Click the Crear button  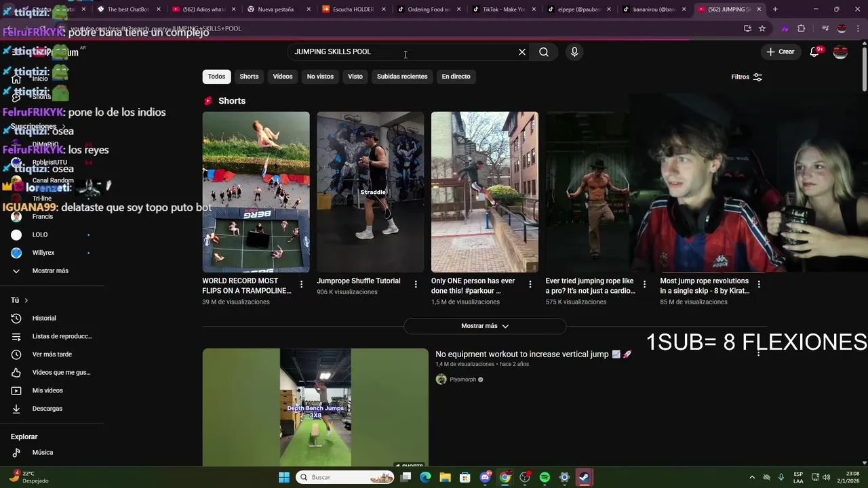781,52
